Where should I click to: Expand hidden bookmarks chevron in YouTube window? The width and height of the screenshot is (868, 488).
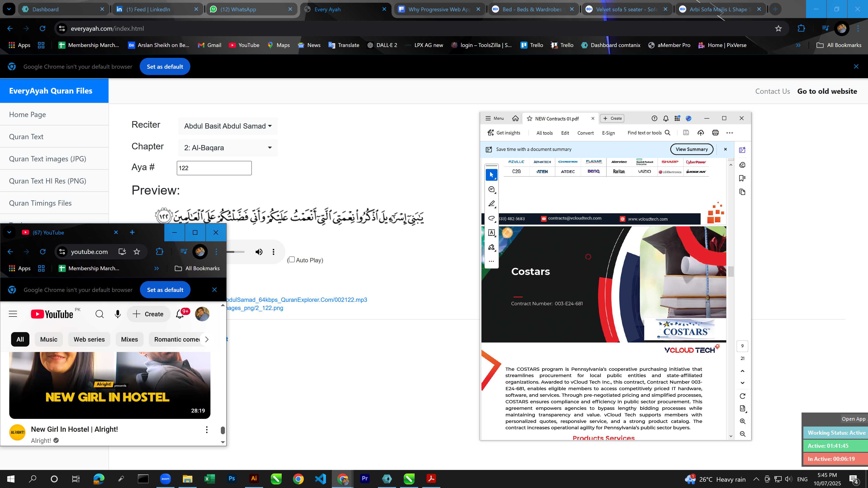click(x=156, y=268)
